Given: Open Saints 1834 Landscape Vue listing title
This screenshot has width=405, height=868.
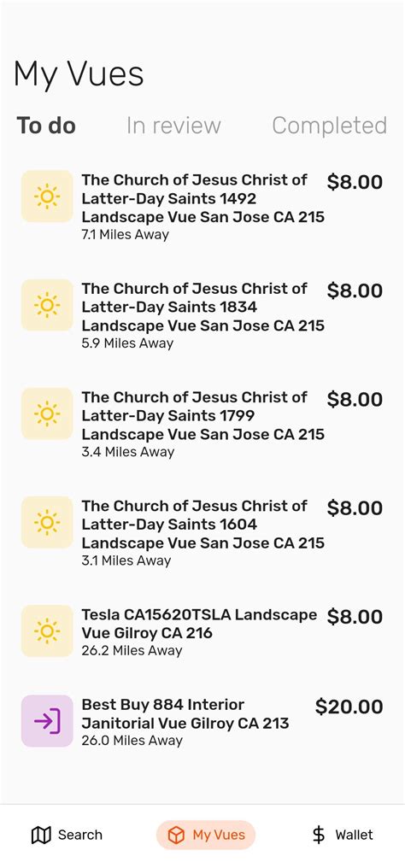Looking at the screenshot, I should (x=203, y=307).
